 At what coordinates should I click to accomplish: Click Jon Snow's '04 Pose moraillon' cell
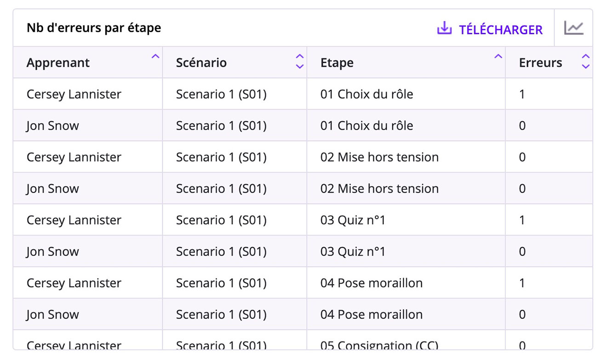coord(372,315)
